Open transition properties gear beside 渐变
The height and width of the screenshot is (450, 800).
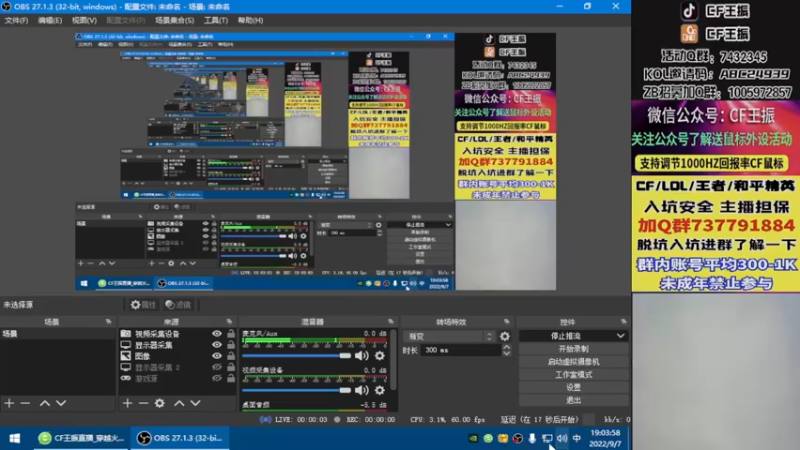(505, 336)
